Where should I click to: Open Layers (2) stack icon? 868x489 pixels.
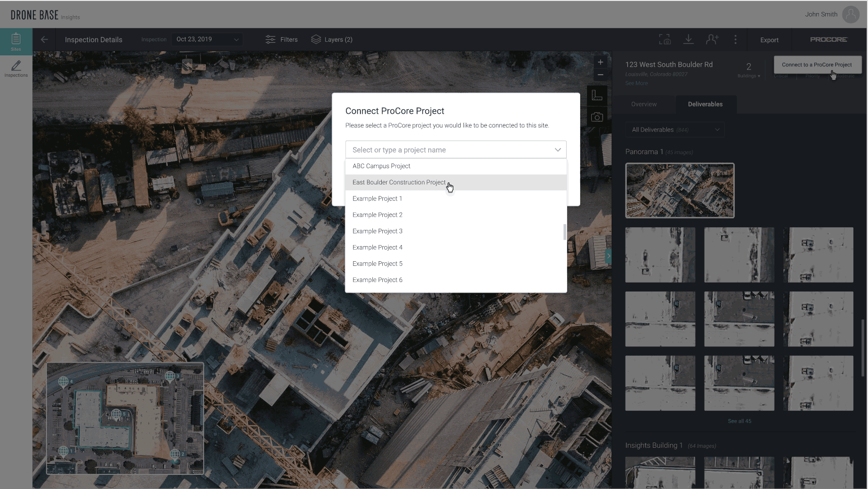click(316, 40)
